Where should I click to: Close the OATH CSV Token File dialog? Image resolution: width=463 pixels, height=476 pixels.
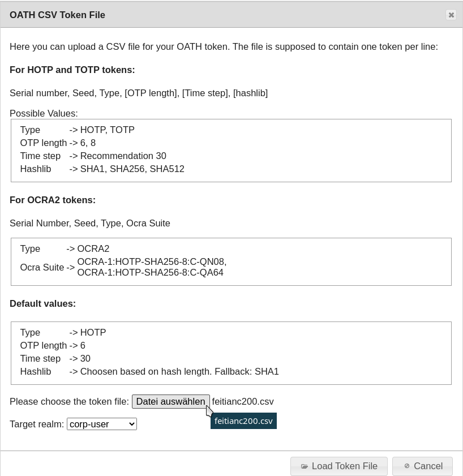[451, 15]
